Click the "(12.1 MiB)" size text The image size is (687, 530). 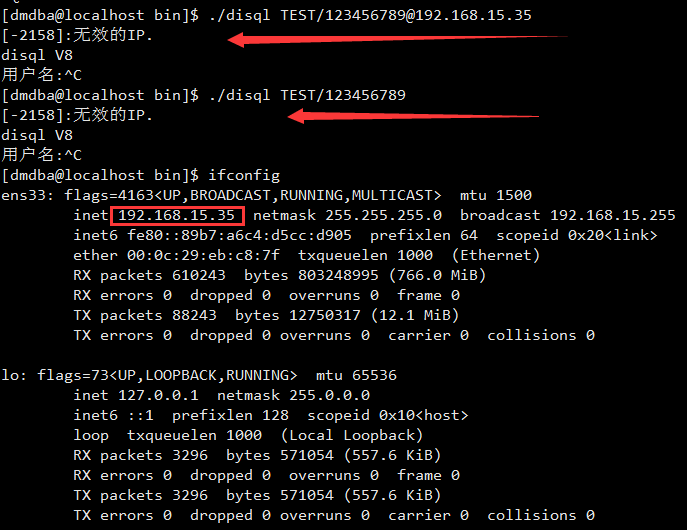pyautogui.click(x=415, y=315)
